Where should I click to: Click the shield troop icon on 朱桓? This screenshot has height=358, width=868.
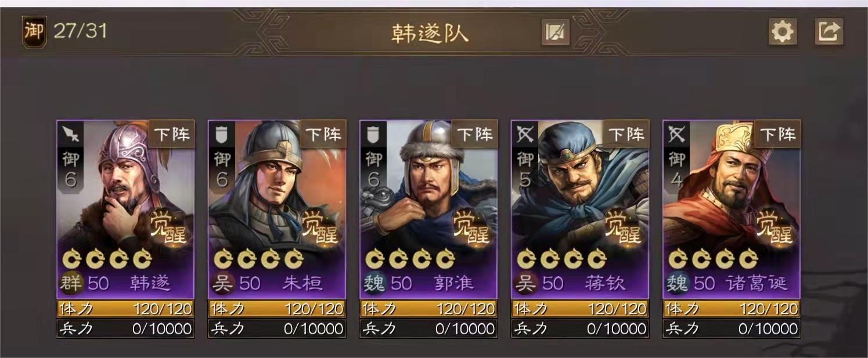pos(222,135)
